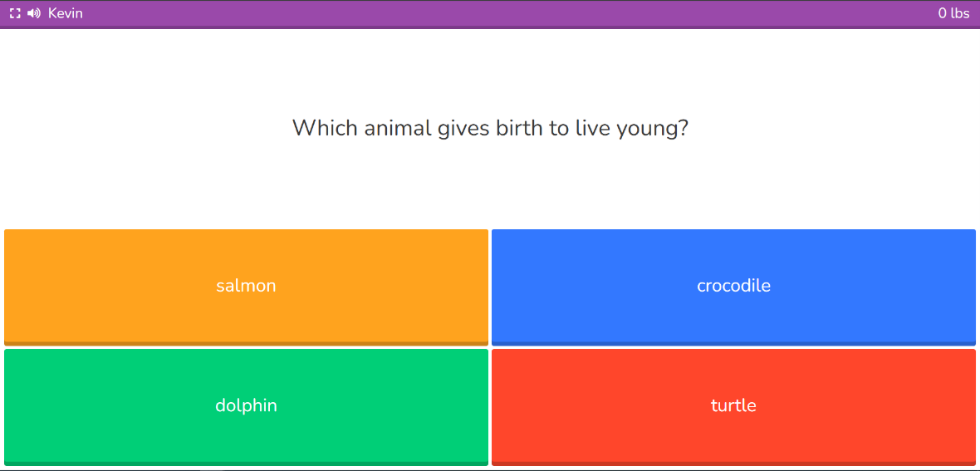
Task: Pick the dolphin answer
Action: pos(246,406)
